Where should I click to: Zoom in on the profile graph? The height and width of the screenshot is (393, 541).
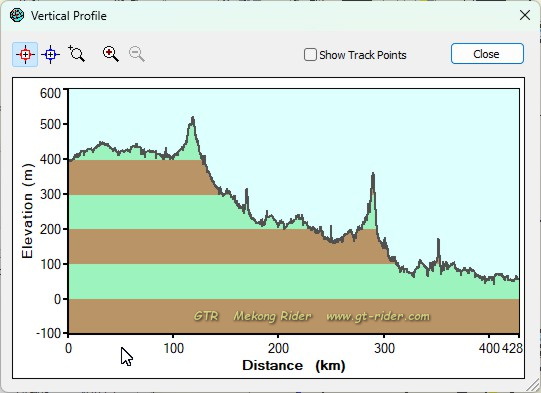tap(110, 54)
